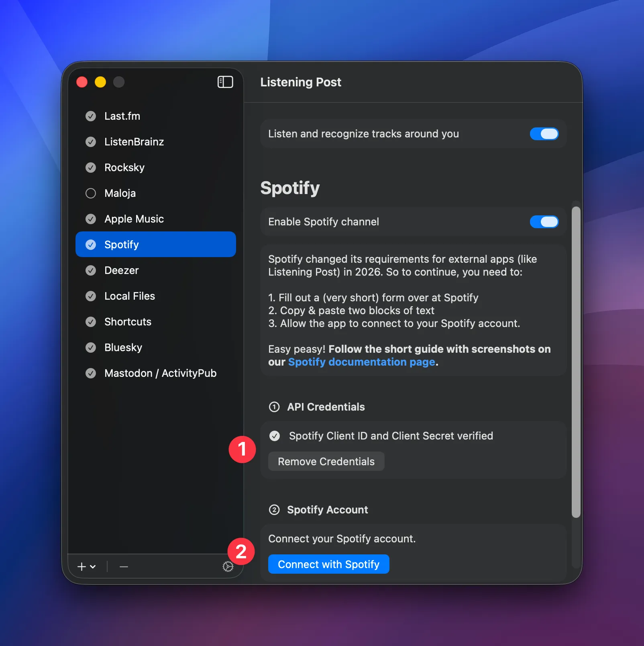Toggle the sidebar visibility icon
Image resolution: width=644 pixels, height=646 pixels.
pyautogui.click(x=225, y=82)
